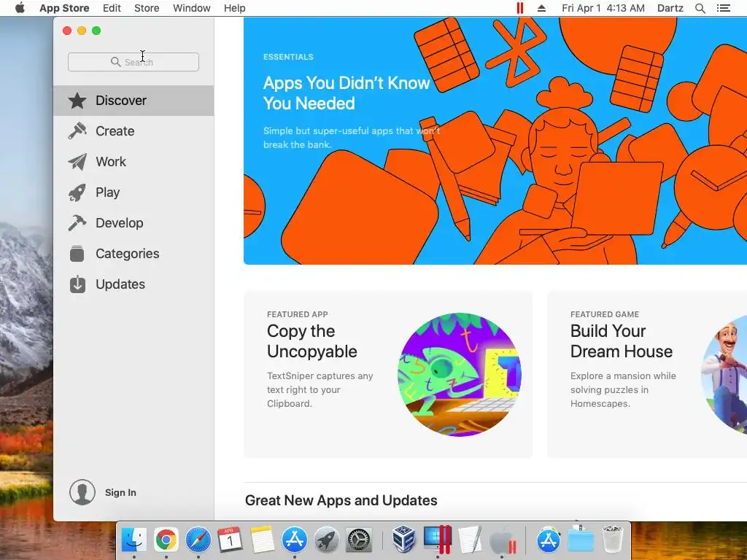Viewport: 747px width, 560px height.
Task: Open Notification Center list icon
Action: click(724, 8)
